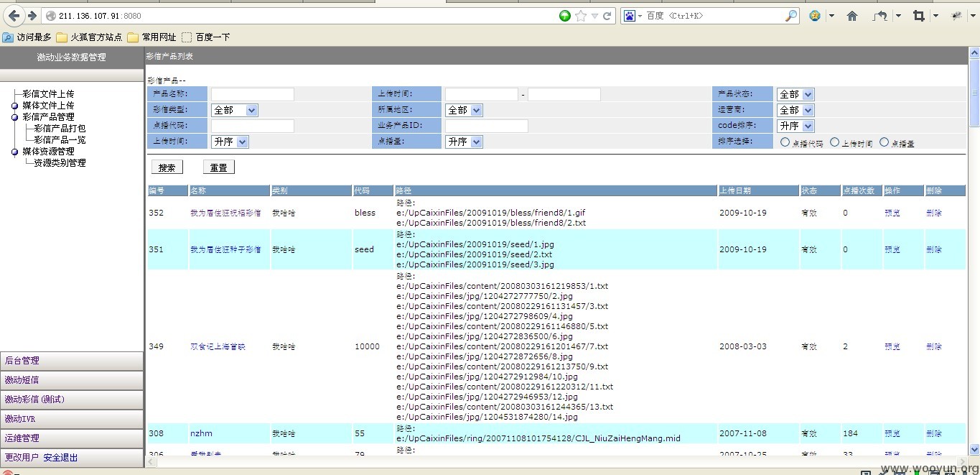Click the Baidu paw search engine icon
This screenshot has width=980, height=475.
coord(629,16)
